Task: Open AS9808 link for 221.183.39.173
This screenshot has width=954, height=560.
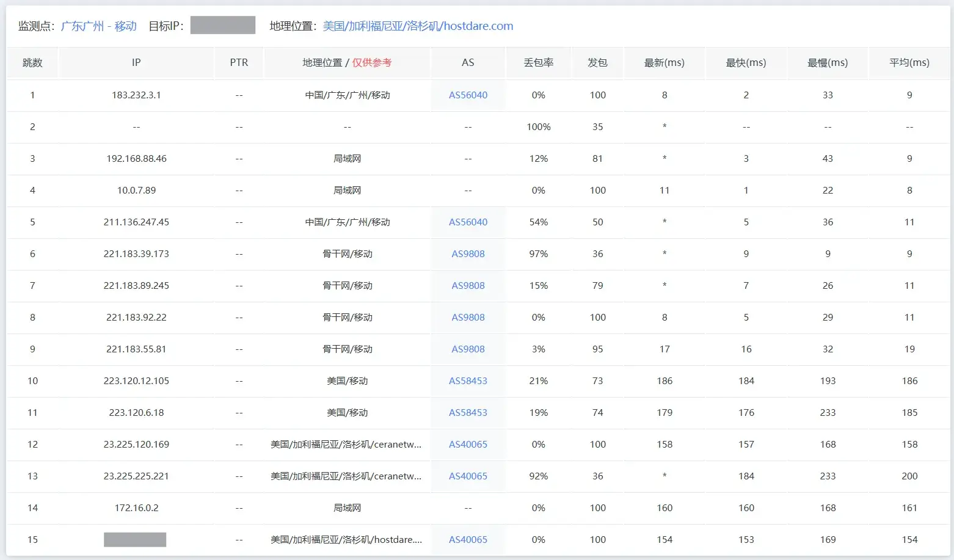Action: (468, 254)
